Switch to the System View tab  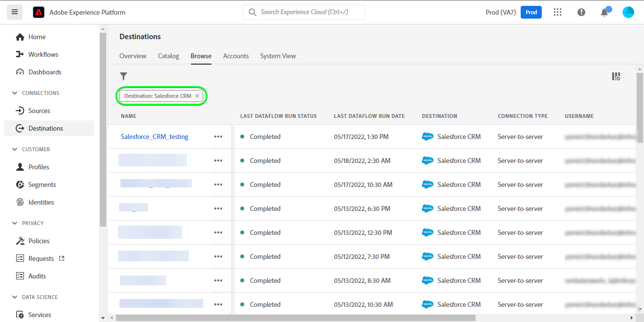278,56
